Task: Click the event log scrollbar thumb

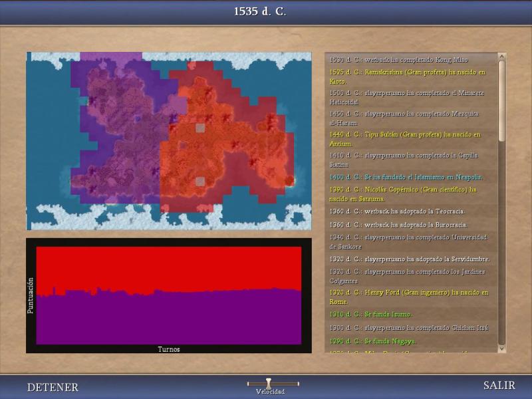Action: [x=501, y=100]
